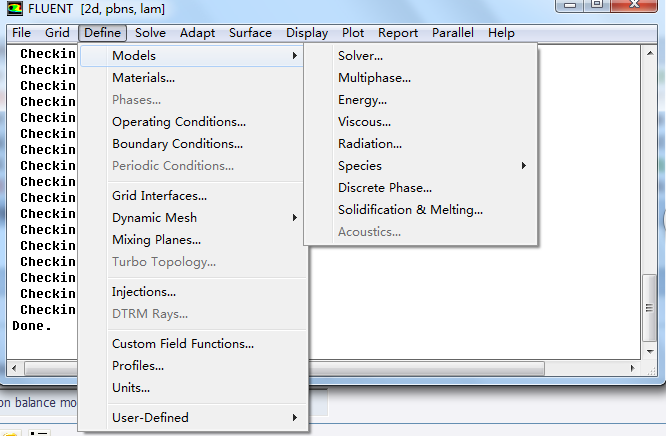The width and height of the screenshot is (666, 436).
Task: Open the Parallel menu
Action: click(x=453, y=33)
